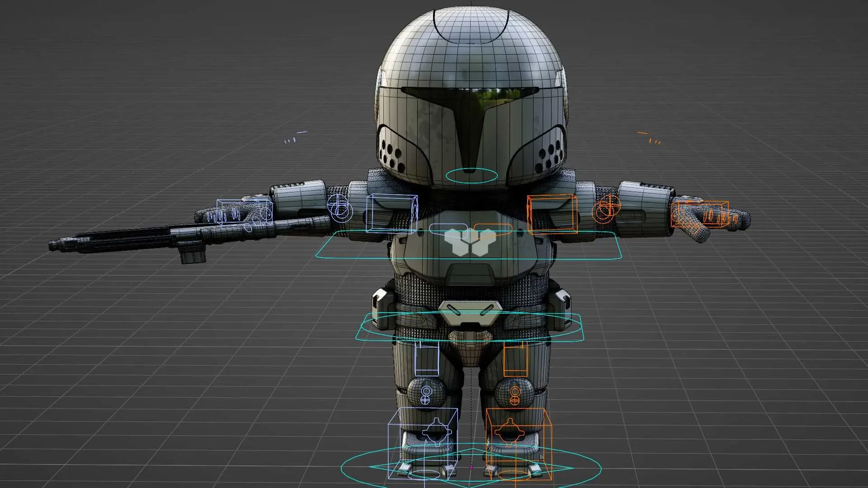Select the blue rectangular thigh control
868x488 pixels.
coord(427,359)
